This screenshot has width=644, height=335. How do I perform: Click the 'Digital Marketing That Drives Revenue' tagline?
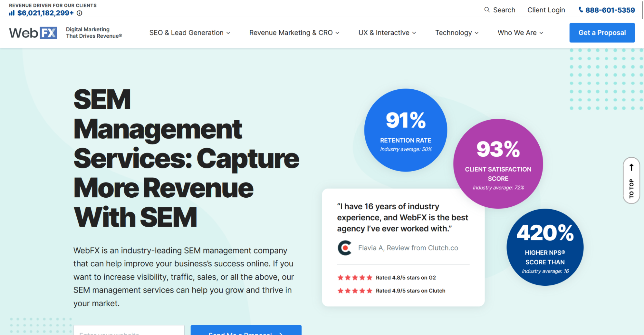[x=94, y=33]
